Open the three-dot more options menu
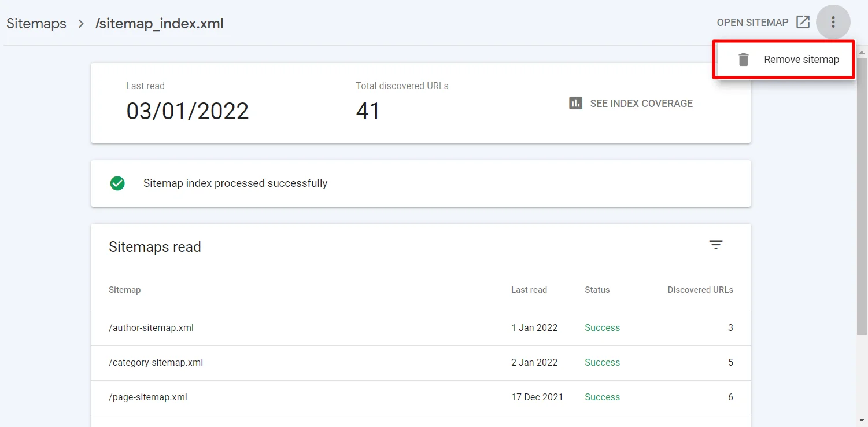This screenshot has height=427, width=868. (833, 23)
